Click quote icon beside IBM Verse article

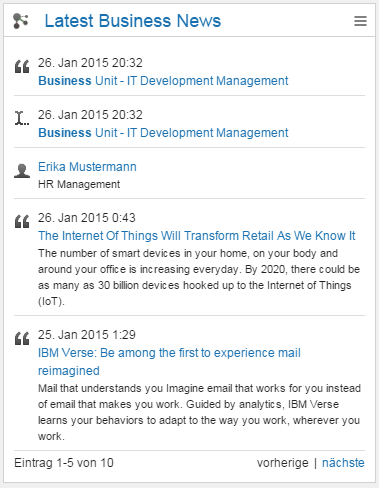22,338
